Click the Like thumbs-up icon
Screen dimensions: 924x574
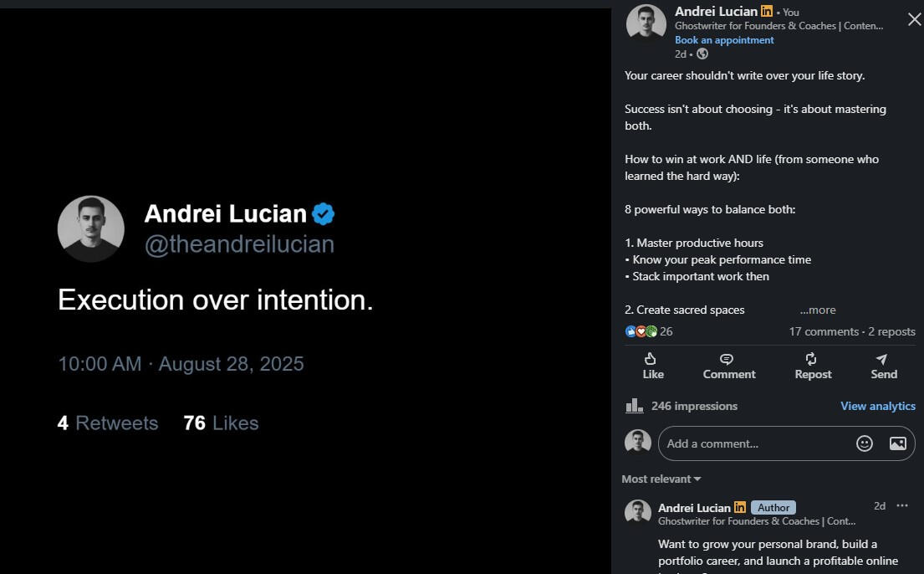point(652,360)
